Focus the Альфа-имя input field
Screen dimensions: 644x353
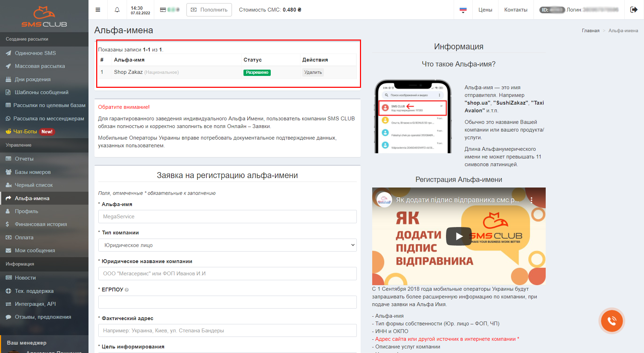(x=227, y=217)
